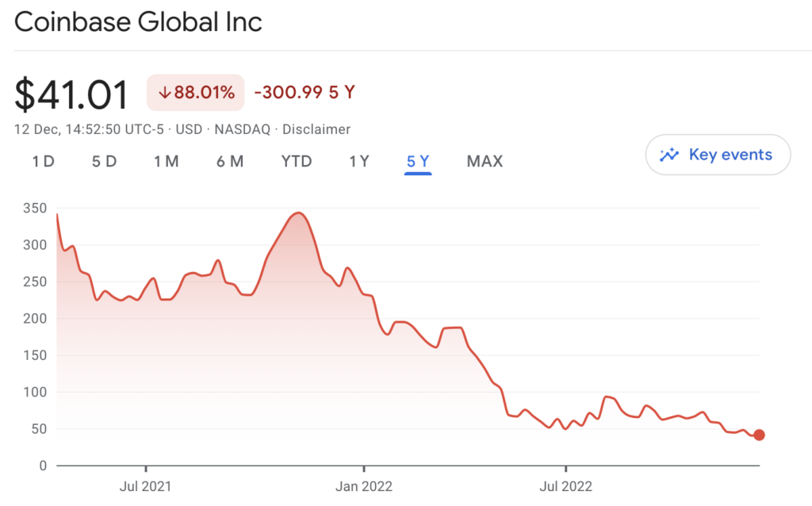Click the 88.01% change badge
The width and height of the screenshot is (812, 506).
[196, 93]
